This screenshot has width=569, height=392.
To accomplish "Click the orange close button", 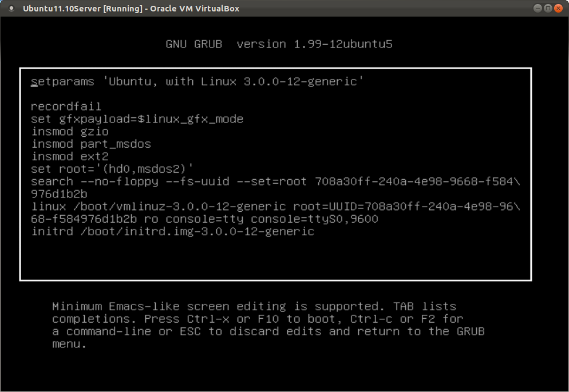I will click(x=558, y=8).
